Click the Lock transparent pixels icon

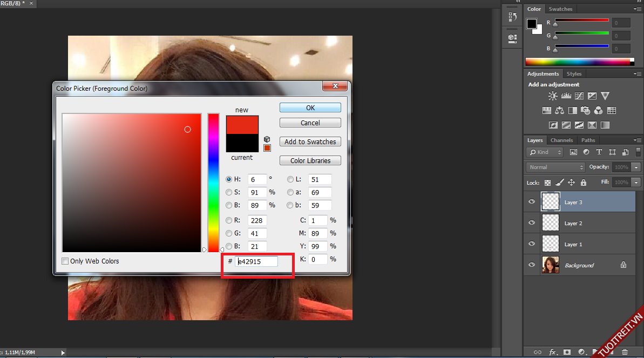(x=548, y=183)
